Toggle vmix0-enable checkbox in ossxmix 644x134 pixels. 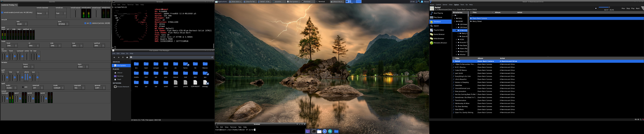click(x=2, y=13)
